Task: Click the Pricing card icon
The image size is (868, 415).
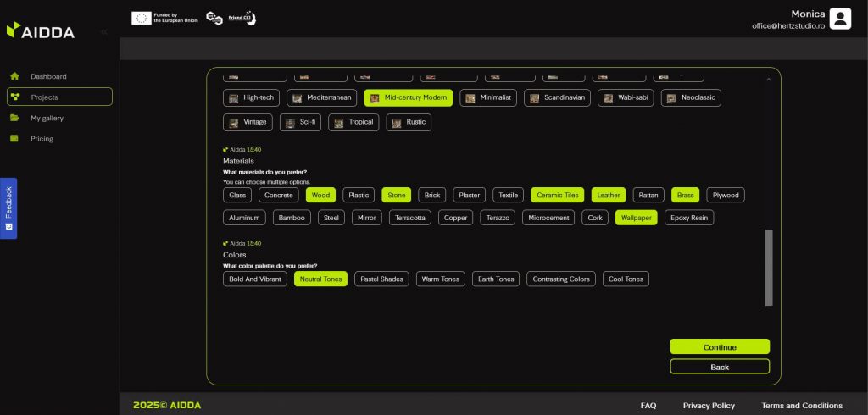Action: point(14,139)
